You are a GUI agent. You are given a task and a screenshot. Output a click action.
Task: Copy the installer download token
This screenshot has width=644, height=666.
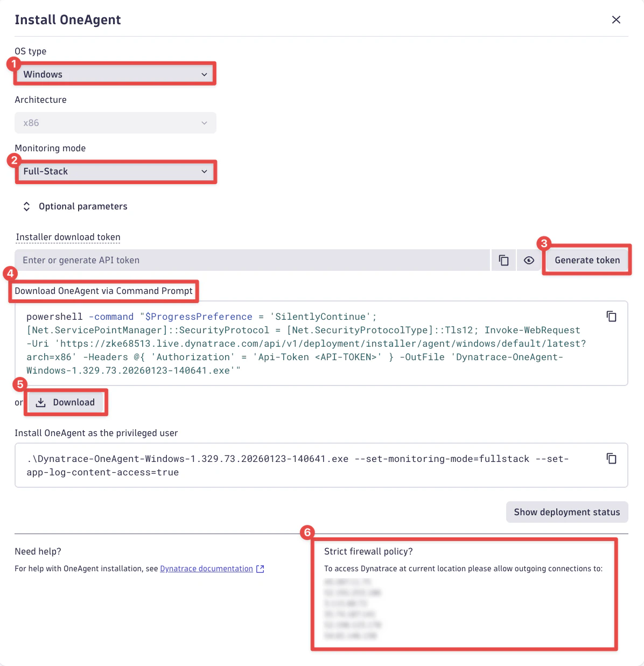coord(503,260)
